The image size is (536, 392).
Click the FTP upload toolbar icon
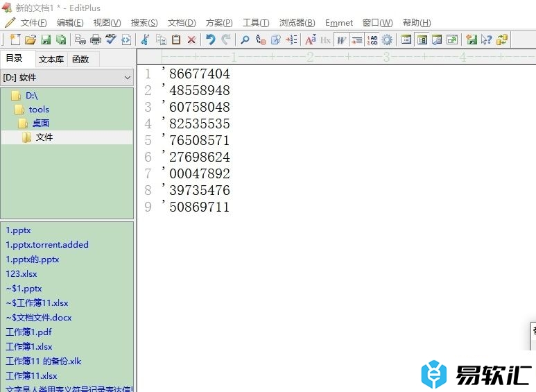pyautogui.click(x=472, y=40)
